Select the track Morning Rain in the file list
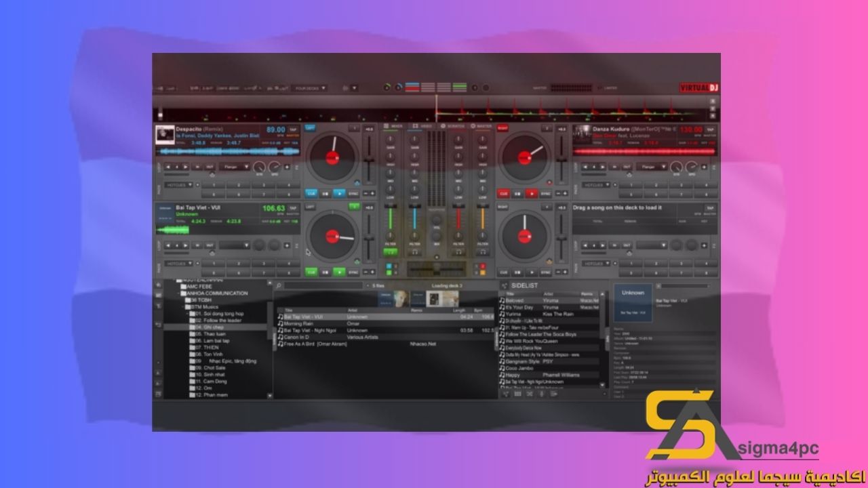Viewport: 868px width, 488px height. [x=385, y=323]
